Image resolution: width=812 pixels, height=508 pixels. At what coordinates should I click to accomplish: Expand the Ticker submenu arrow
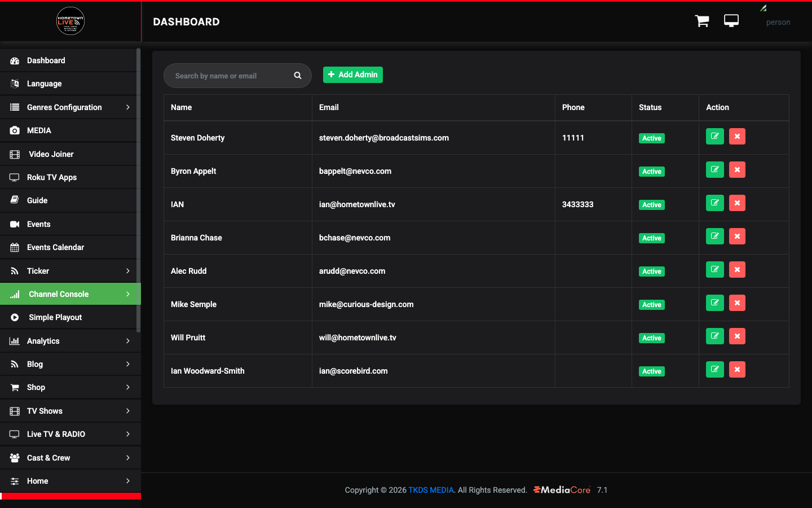tap(128, 271)
